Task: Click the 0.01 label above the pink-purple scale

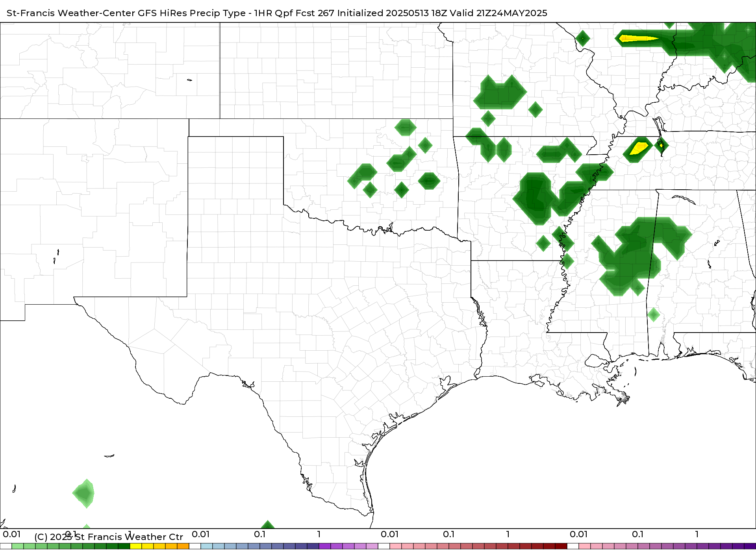Action: pyautogui.click(x=579, y=534)
